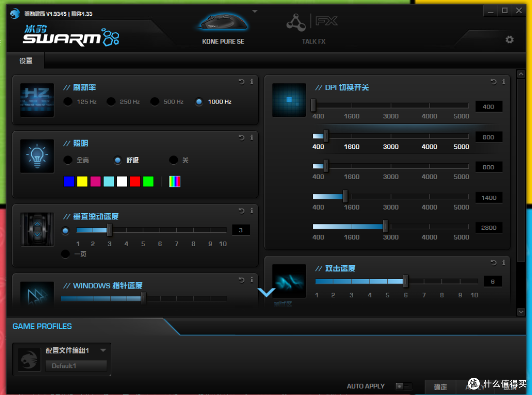Click the confirm (确定) button
Screen dimensions: 532x395
click(x=440, y=387)
